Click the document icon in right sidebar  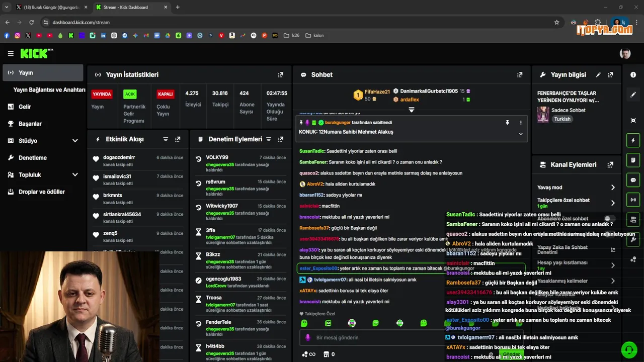[x=633, y=160]
